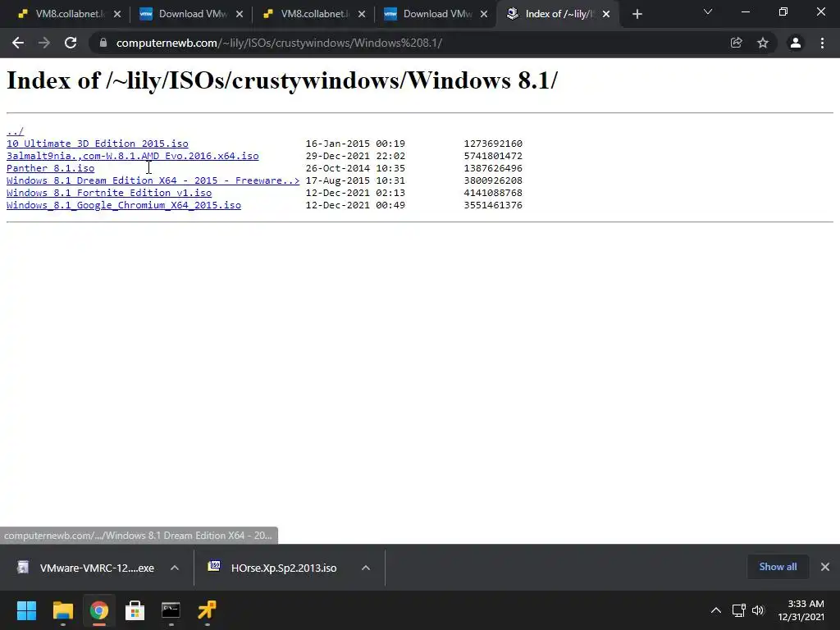Click the Index of page heading
840x630 pixels.
coord(282,81)
